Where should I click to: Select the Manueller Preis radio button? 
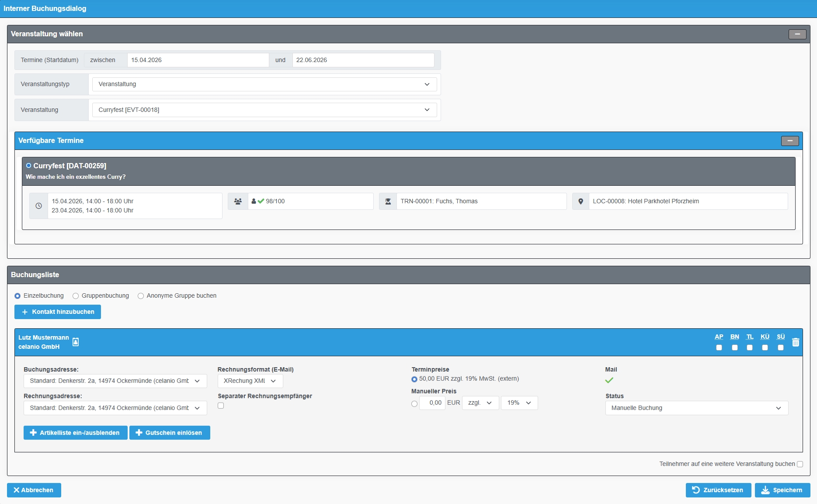coord(414,404)
